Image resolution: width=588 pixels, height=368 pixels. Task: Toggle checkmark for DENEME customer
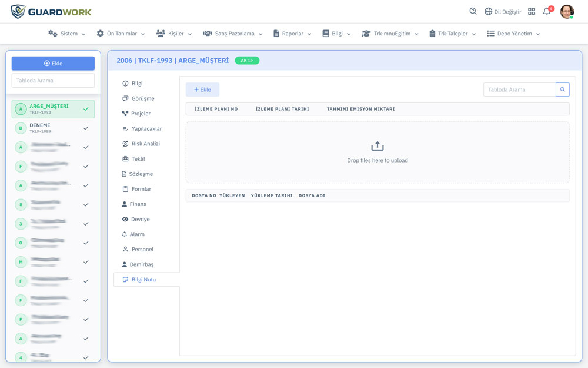coord(86,128)
